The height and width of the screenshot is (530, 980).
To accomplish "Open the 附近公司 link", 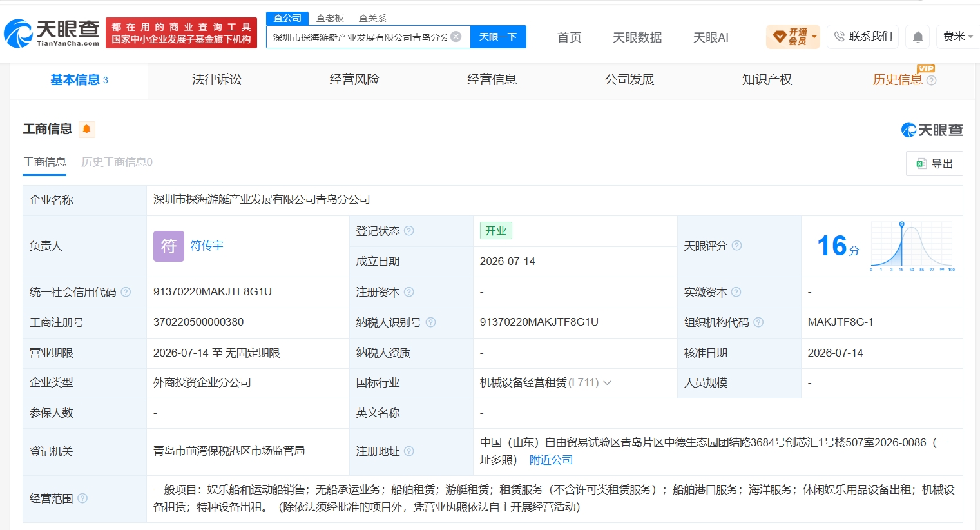I will coord(551,460).
